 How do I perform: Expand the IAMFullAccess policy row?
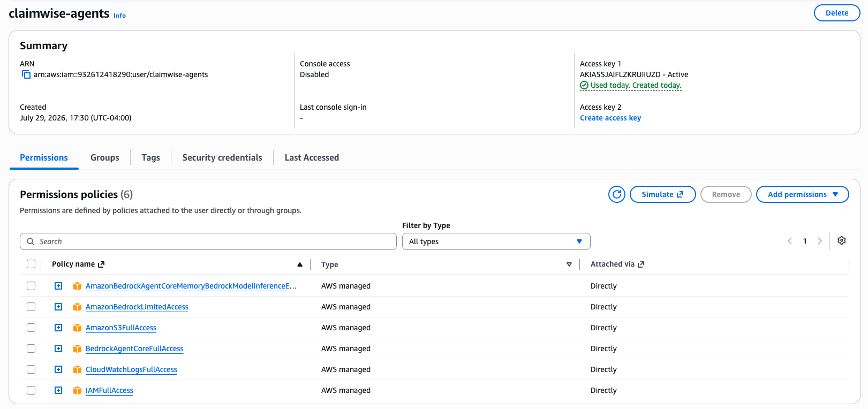(x=58, y=390)
